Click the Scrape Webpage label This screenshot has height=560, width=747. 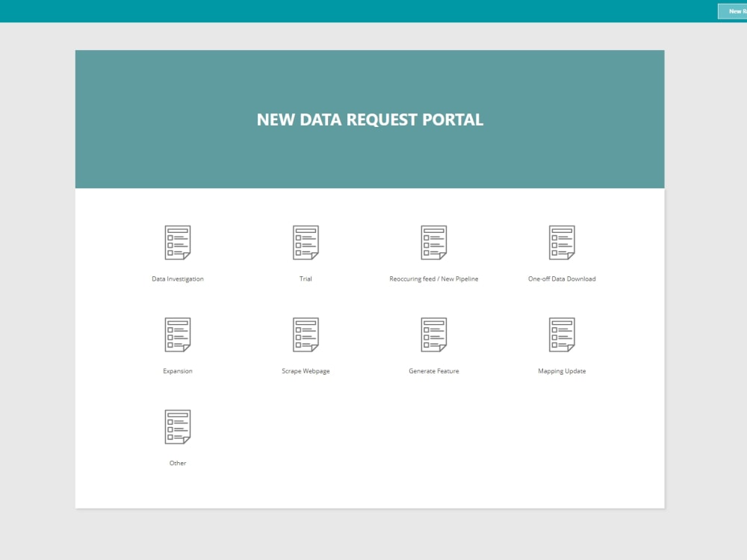tap(306, 371)
